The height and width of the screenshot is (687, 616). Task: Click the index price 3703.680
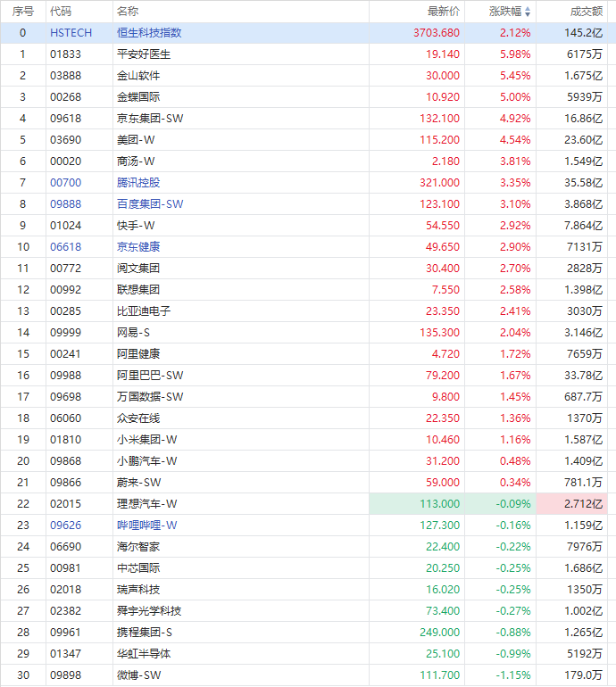click(x=437, y=33)
